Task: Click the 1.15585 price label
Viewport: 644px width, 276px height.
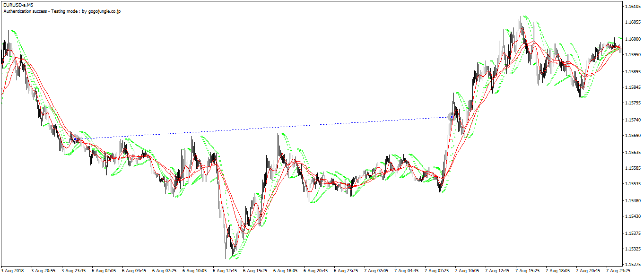Action: point(633,168)
